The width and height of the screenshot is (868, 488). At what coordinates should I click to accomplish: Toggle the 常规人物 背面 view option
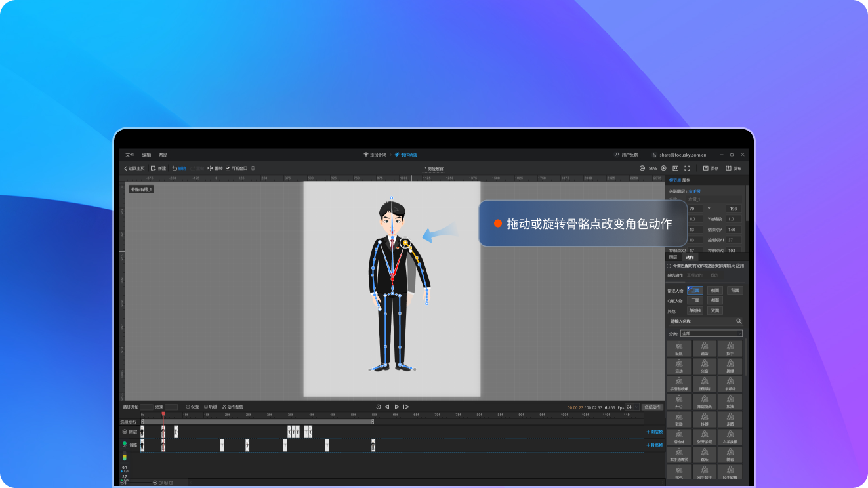click(x=735, y=291)
